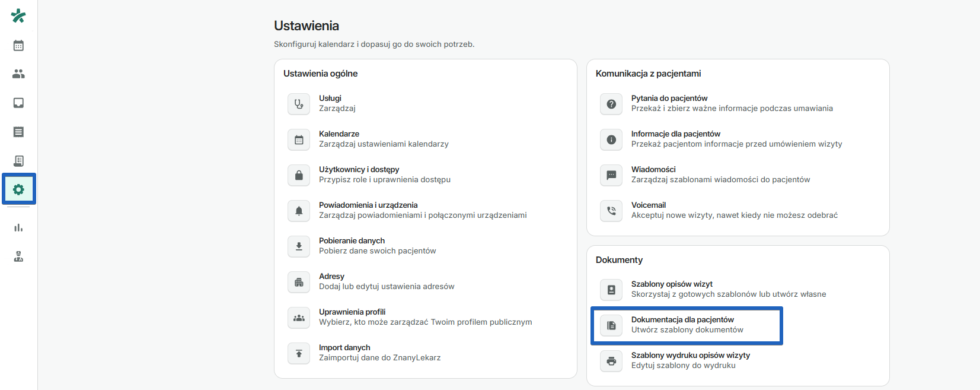This screenshot has height=390, width=980.
Task: Open the calendar icon in sidebar
Action: (18, 45)
